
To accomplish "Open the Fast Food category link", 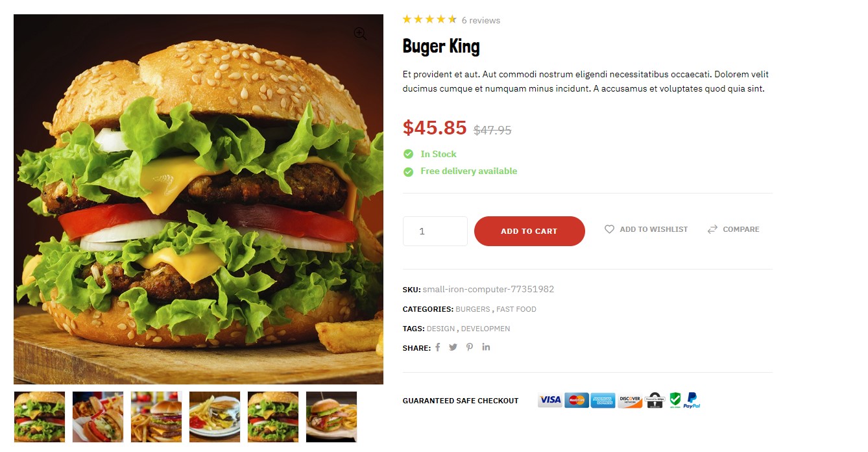I will [516, 309].
